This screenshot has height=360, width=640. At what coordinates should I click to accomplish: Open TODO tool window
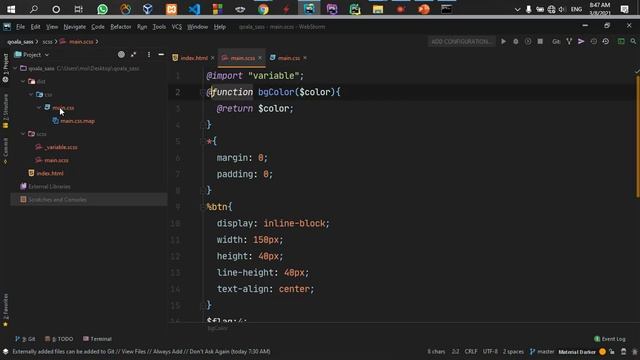(59, 339)
